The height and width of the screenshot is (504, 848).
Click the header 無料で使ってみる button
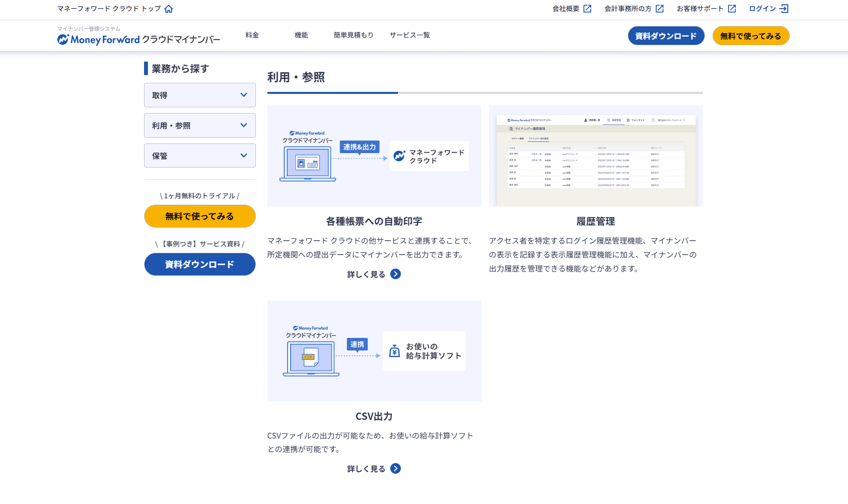[x=751, y=36]
